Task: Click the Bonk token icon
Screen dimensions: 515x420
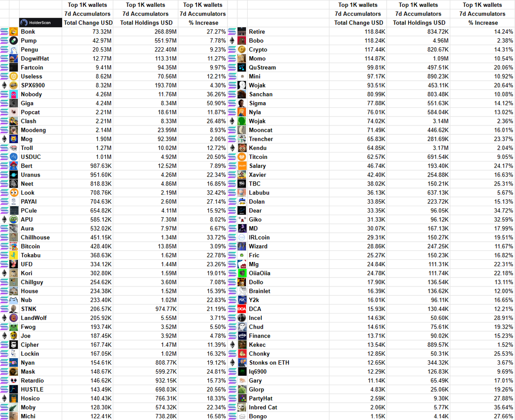Action: pyautogui.click(x=14, y=32)
